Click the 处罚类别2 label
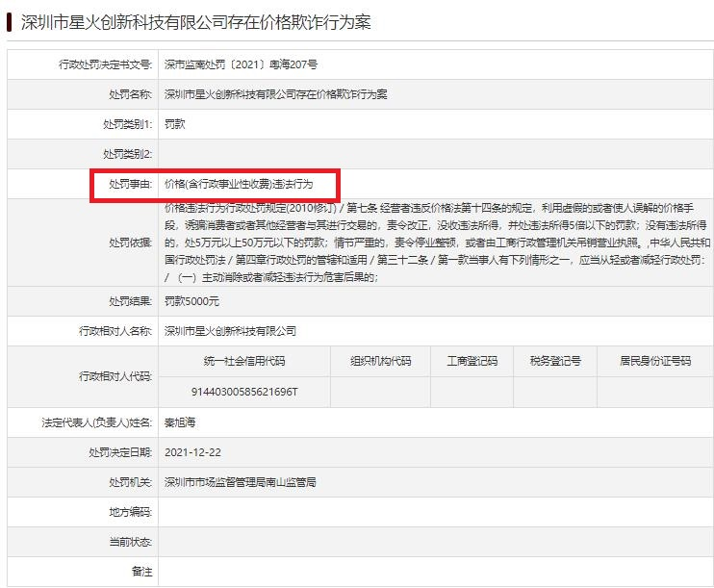This screenshot has height=588, width=714. pos(127,154)
